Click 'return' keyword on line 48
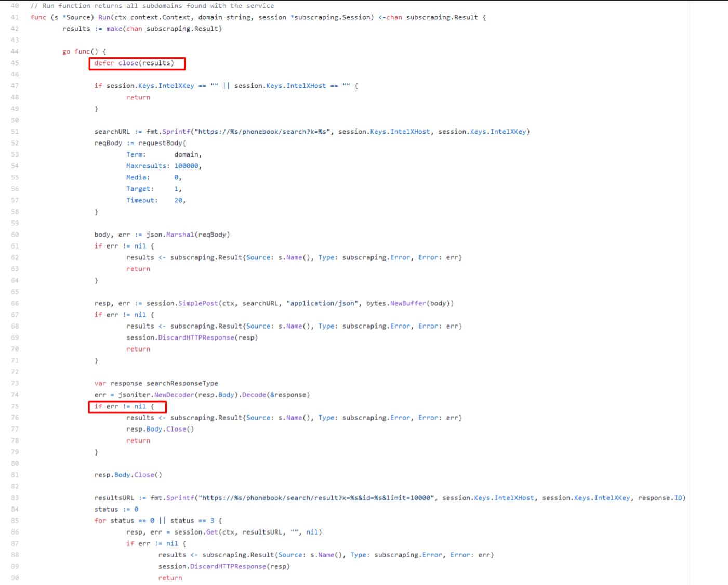 [x=138, y=97]
